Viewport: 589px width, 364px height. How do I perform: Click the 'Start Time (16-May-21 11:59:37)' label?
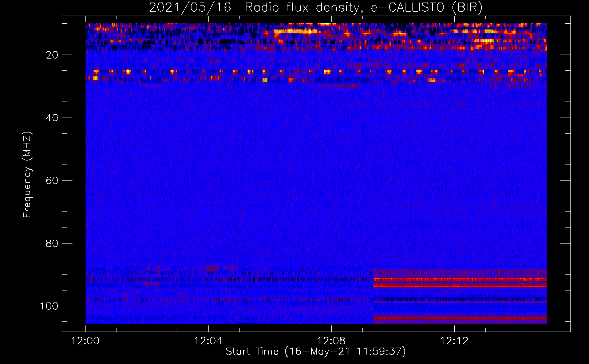316,352
